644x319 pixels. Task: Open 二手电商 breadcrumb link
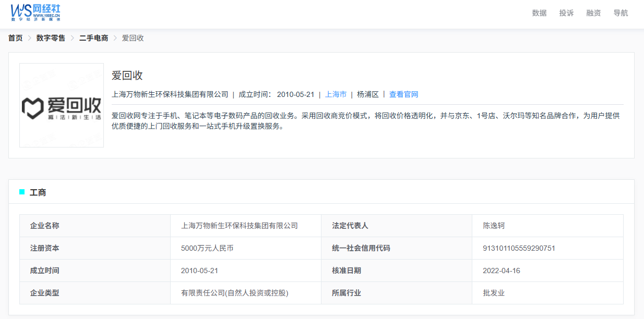[x=93, y=38]
